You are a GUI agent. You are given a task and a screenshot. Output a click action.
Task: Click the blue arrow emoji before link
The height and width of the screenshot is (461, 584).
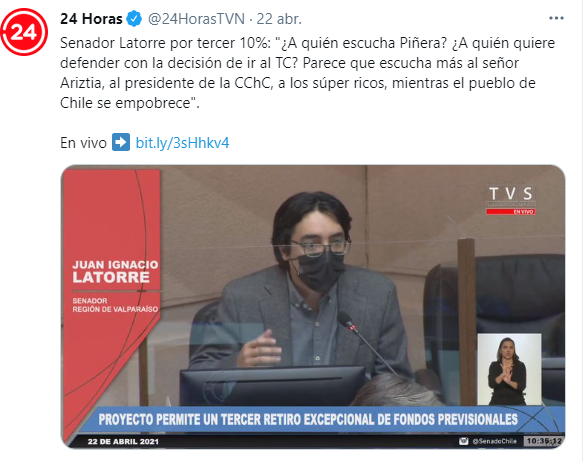tap(121, 142)
